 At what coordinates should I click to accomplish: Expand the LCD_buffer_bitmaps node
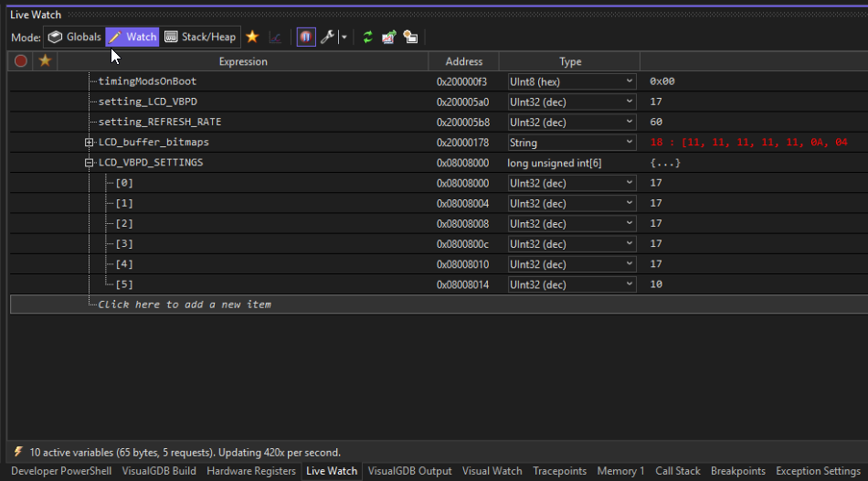(x=89, y=143)
